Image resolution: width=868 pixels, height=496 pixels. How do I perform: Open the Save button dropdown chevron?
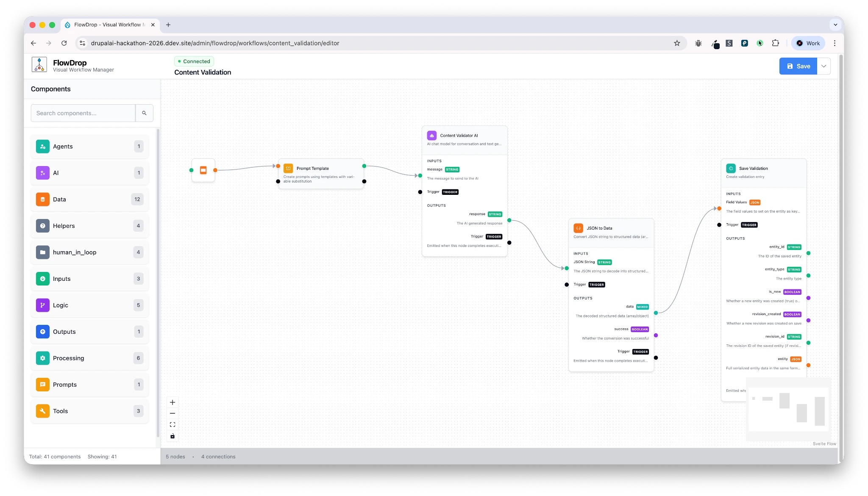click(824, 66)
